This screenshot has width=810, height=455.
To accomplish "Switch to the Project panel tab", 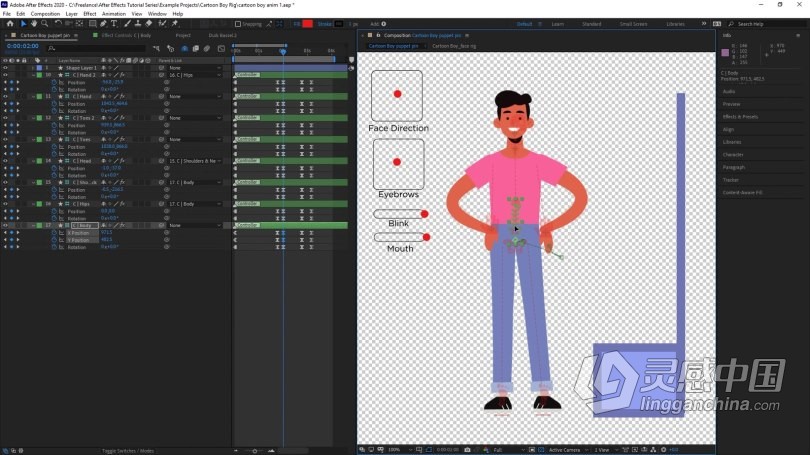I will coord(183,35).
